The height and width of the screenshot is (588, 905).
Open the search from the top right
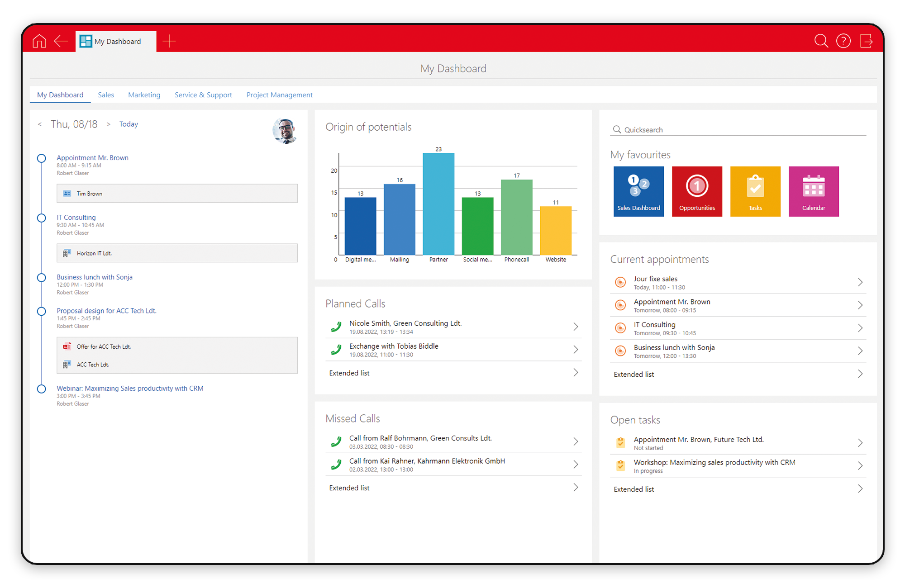pyautogui.click(x=821, y=41)
